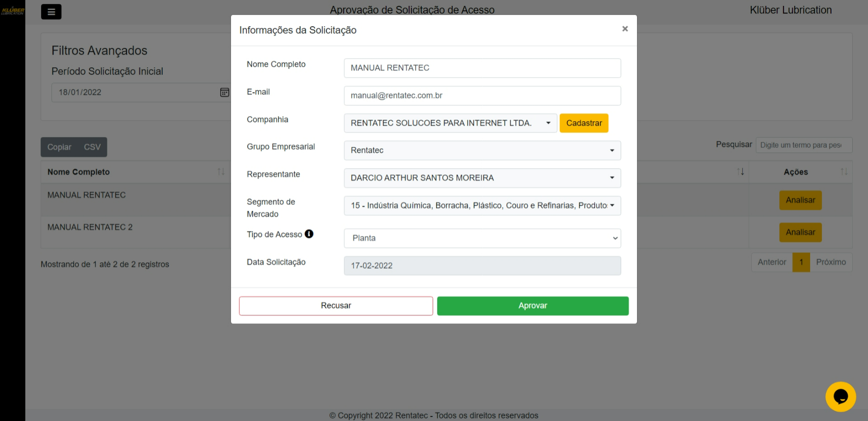Close the Informações da Solicitação dialog
This screenshot has width=868, height=421.
pos(625,29)
